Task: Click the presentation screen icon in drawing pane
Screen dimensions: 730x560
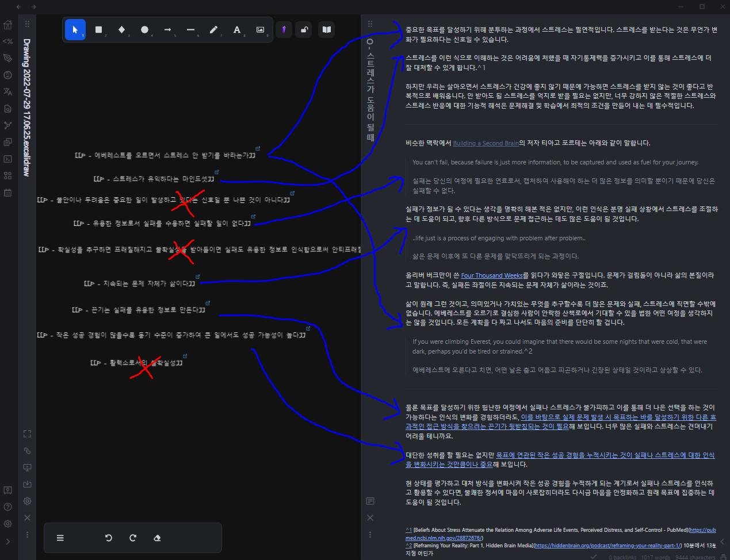Action: (27, 467)
